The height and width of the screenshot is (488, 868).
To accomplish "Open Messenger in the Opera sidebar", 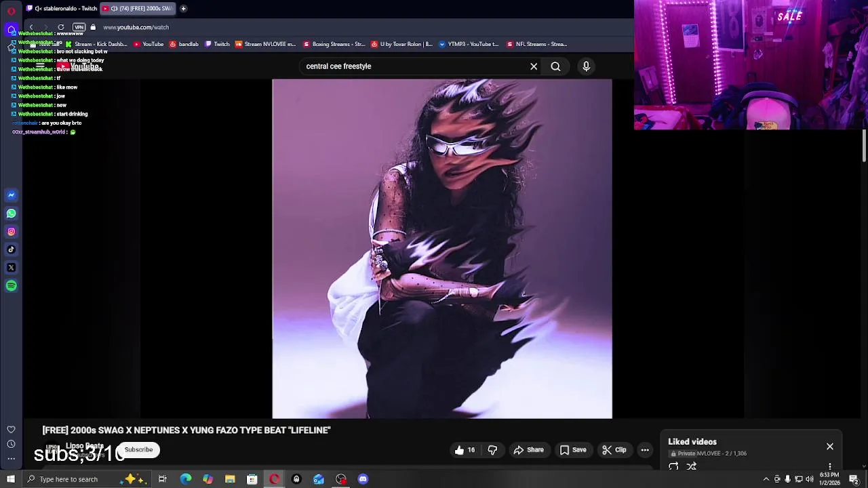I will click(x=11, y=195).
